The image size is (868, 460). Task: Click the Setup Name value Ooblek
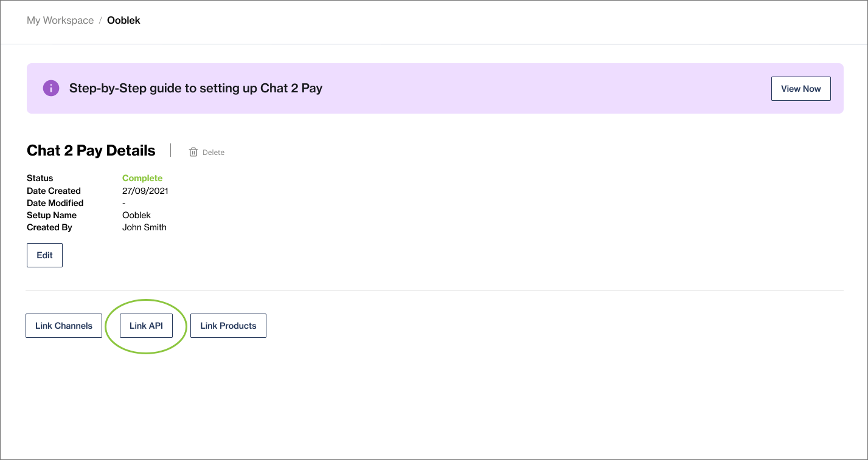136,215
